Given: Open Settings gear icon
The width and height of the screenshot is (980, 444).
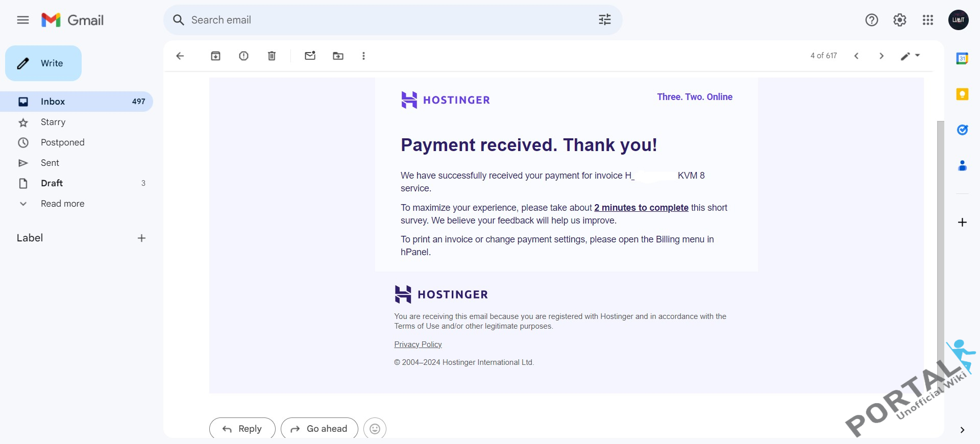Looking at the screenshot, I should click(900, 20).
